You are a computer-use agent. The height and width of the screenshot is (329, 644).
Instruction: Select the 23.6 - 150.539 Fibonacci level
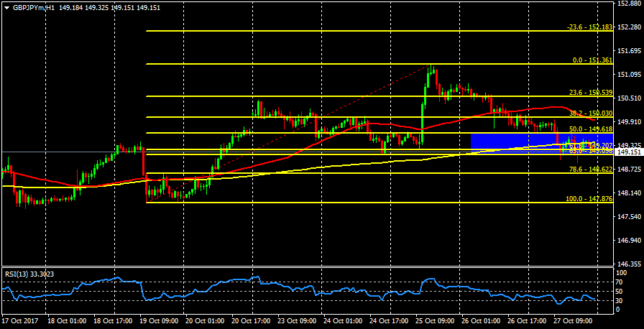pos(590,93)
